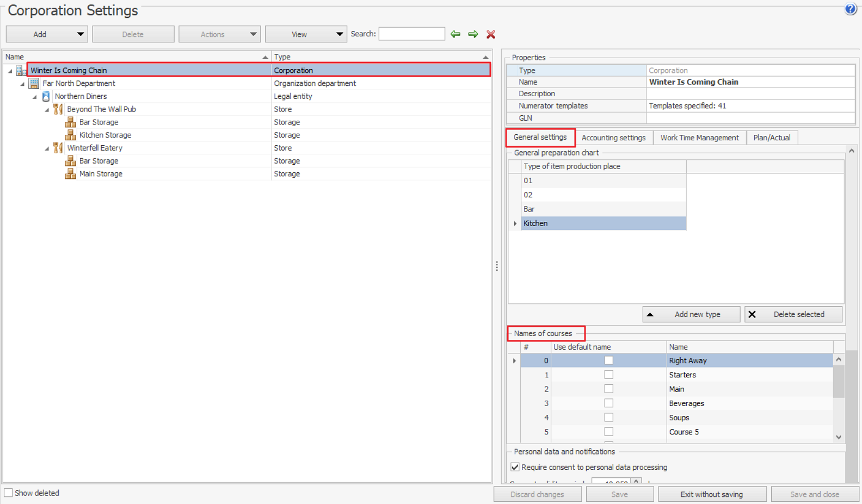The image size is (862, 504).
Task: Click the Beyond The Wall Pub store icon
Action: (58, 109)
